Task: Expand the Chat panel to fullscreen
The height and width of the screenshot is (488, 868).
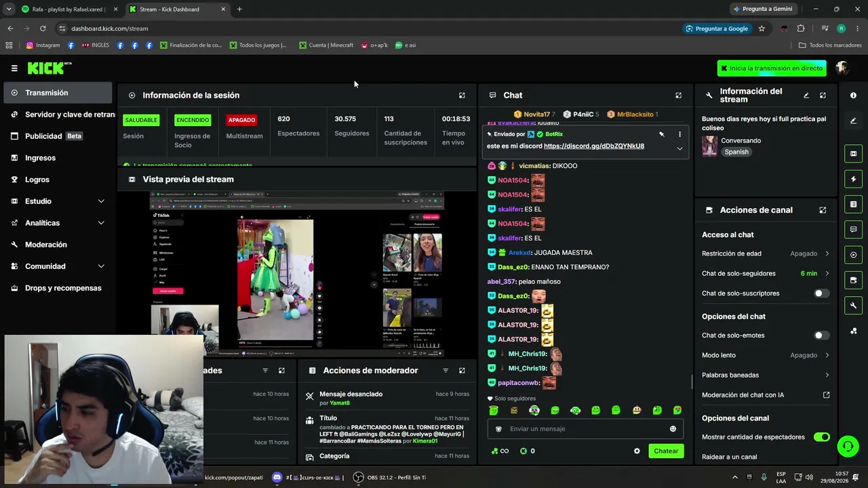Action: pos(678,96)
